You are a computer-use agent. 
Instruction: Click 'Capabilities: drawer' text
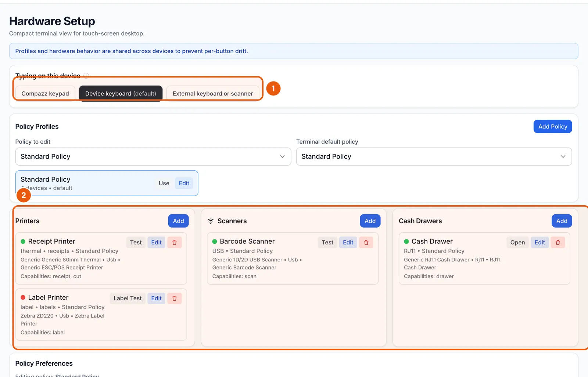429,276
